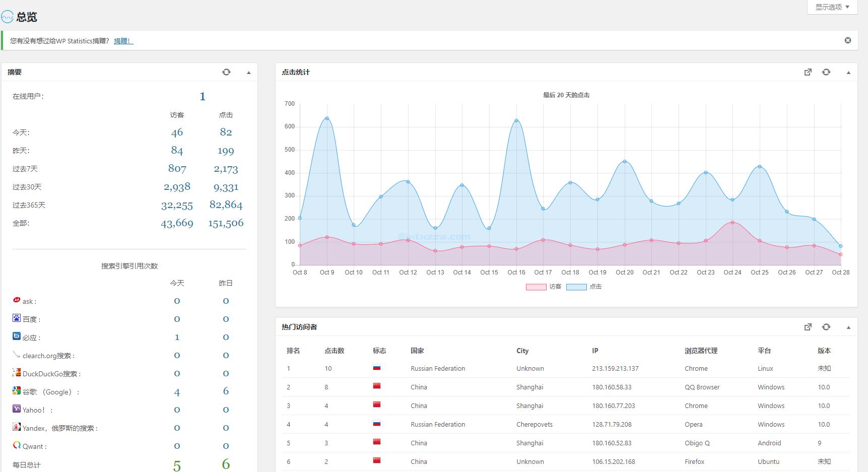Click the Cherepovets city cell
This screenshot has width=868, height=472.
pos(535,425)
